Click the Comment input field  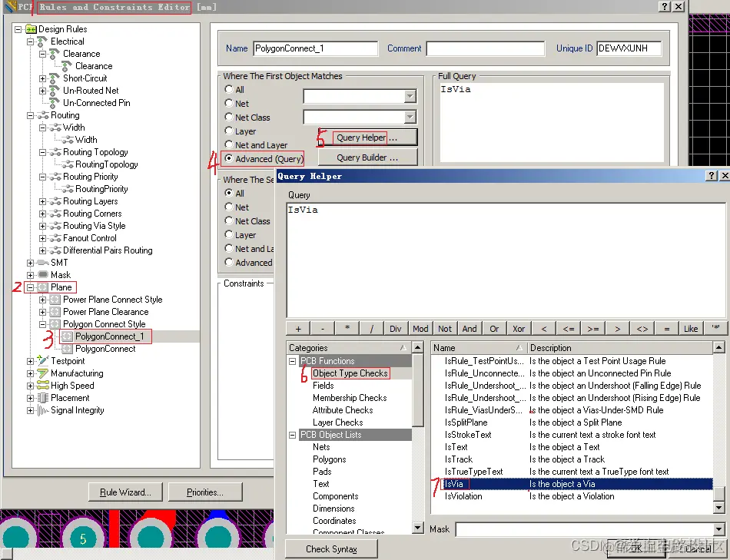coord(486,48)
